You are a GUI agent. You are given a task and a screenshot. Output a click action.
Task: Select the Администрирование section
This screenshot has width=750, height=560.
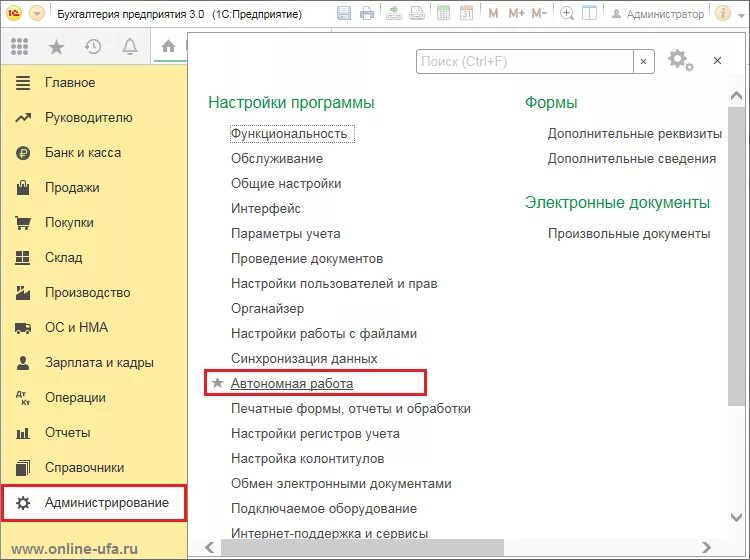point(94,503)
